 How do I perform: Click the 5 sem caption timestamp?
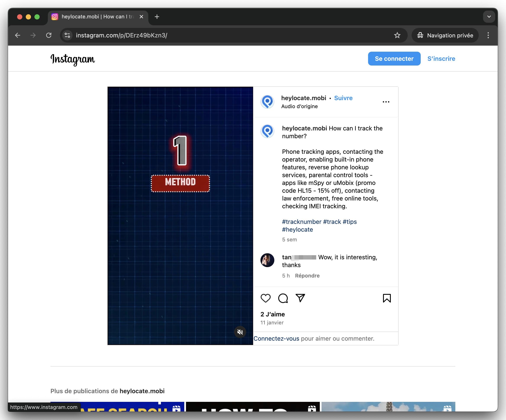(x=289, y=239)
